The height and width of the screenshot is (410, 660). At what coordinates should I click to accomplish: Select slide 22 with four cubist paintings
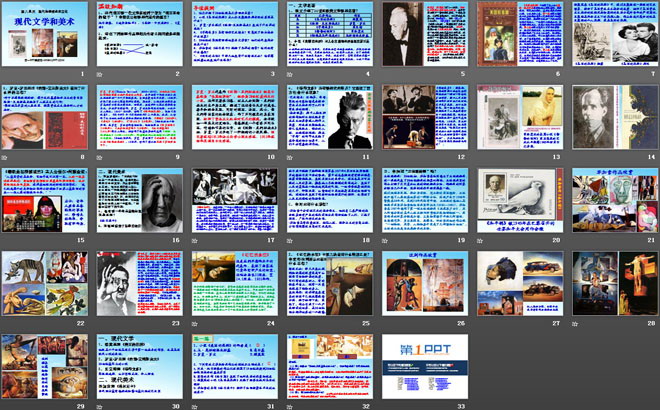tap(45, 283)
